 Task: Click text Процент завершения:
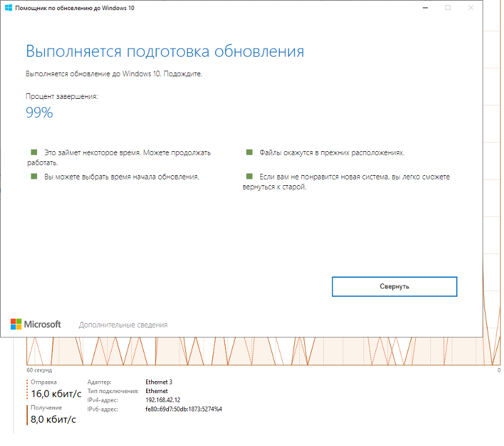click(x=62, y=96)
